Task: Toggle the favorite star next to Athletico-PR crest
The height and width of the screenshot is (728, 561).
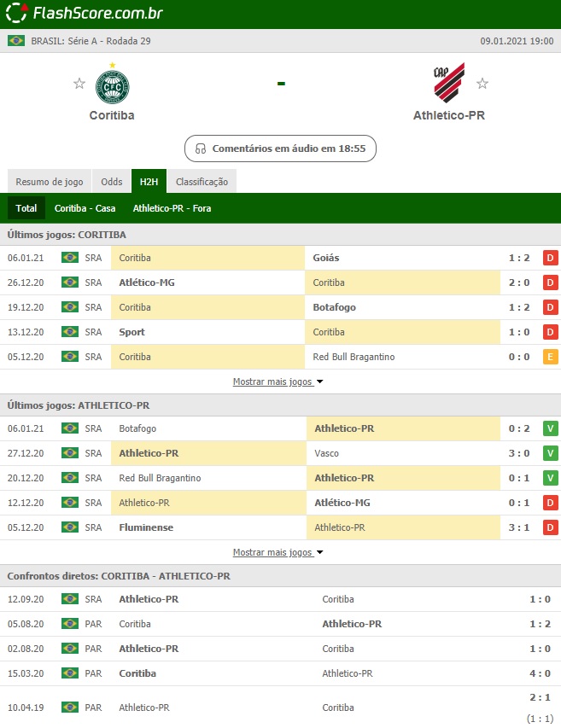Action: 482,84
